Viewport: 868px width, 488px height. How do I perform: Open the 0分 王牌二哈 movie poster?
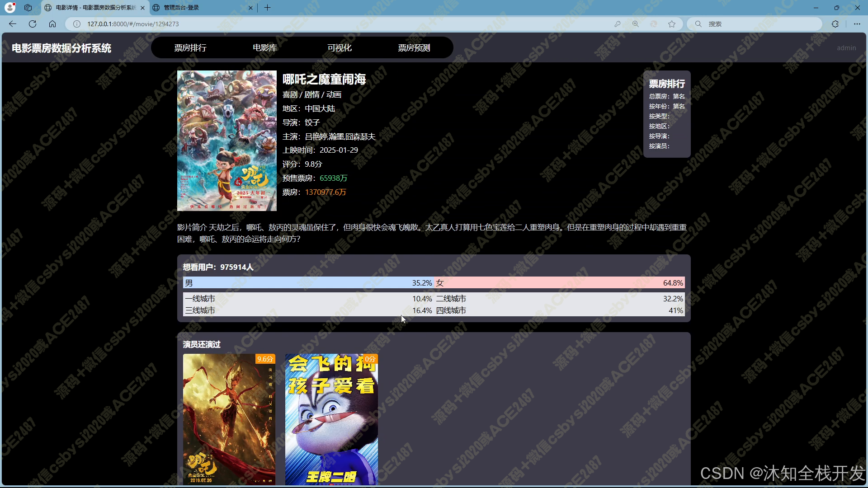(x=331, y=419)
